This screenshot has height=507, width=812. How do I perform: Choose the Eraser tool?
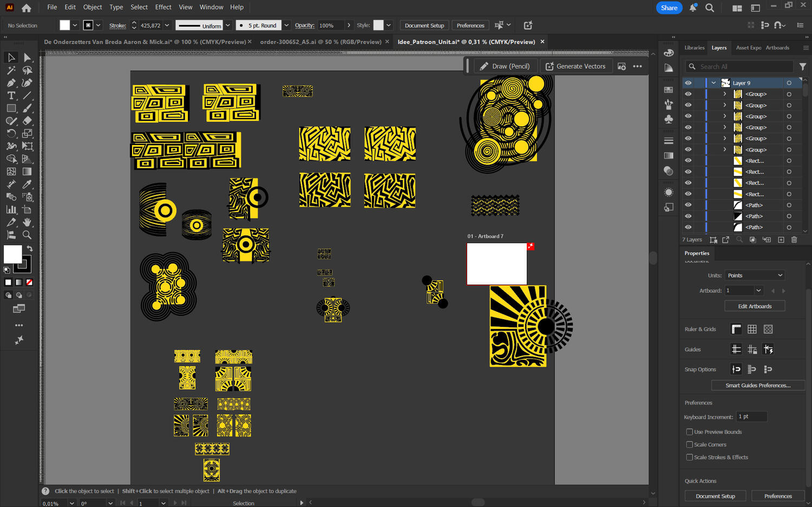pyautogui.click(x=28, y=121)
